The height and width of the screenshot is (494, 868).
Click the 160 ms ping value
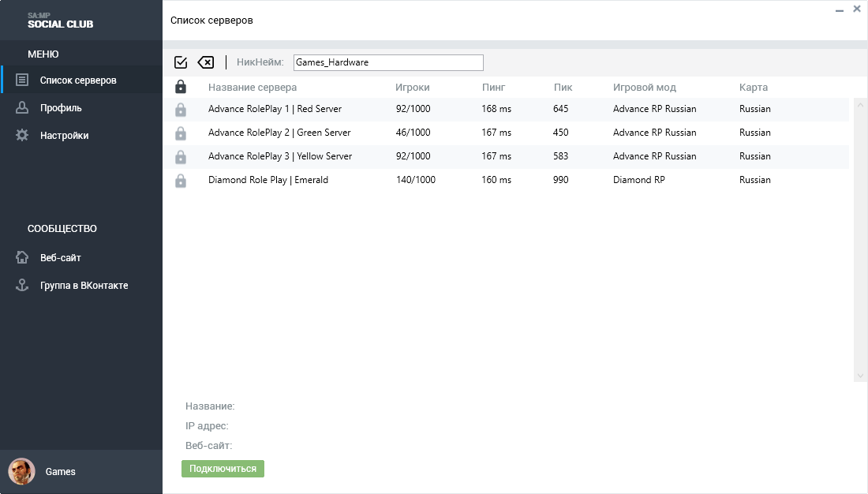[x=496, y=180]
